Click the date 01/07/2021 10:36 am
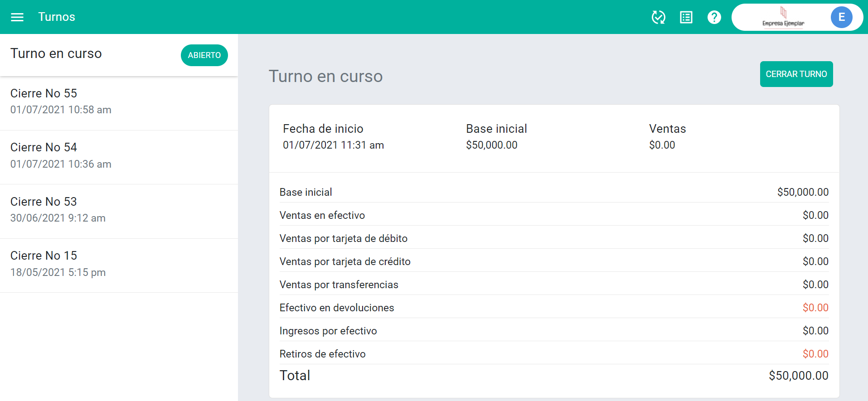The image size is (868, 401). pos(61,164)
